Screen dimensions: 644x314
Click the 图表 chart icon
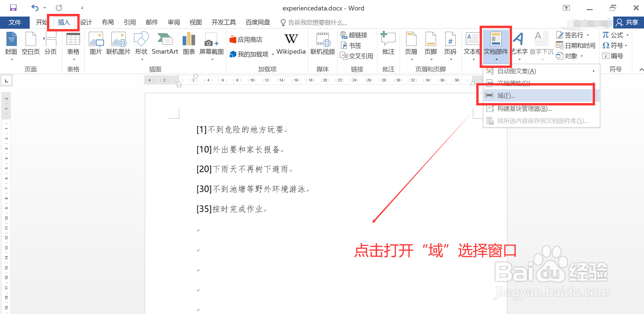[189, 43]
